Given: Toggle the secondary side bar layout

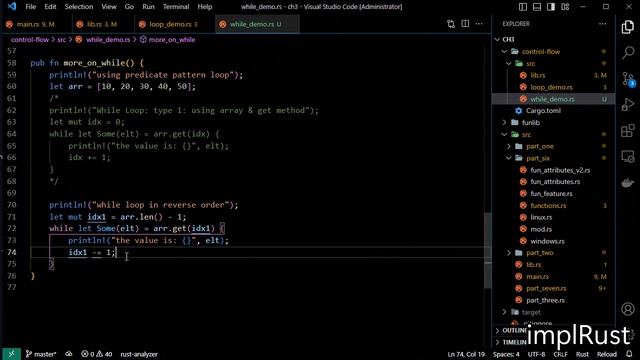Looking at the screenshot, I should [x=551, y=7].
